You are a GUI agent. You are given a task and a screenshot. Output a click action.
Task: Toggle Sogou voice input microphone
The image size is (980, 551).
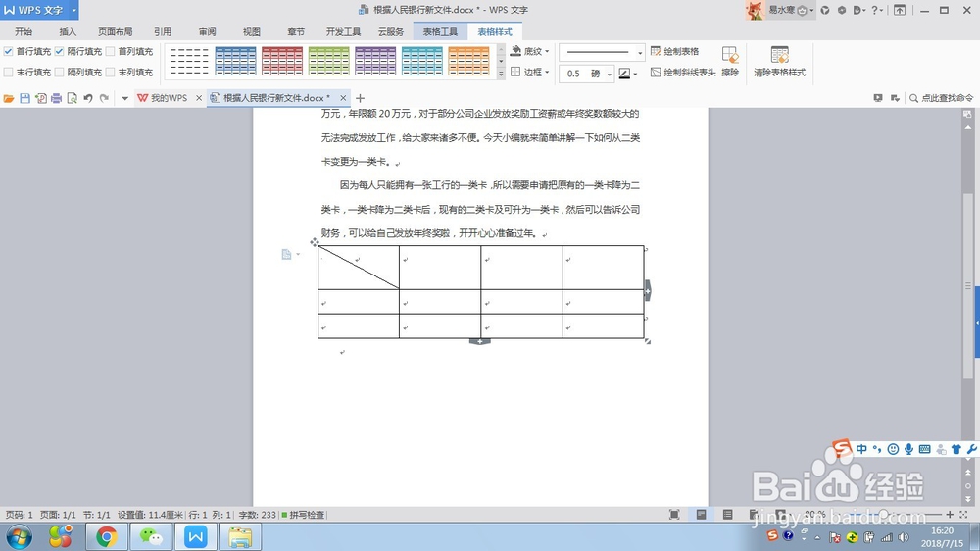click(908, 449)
